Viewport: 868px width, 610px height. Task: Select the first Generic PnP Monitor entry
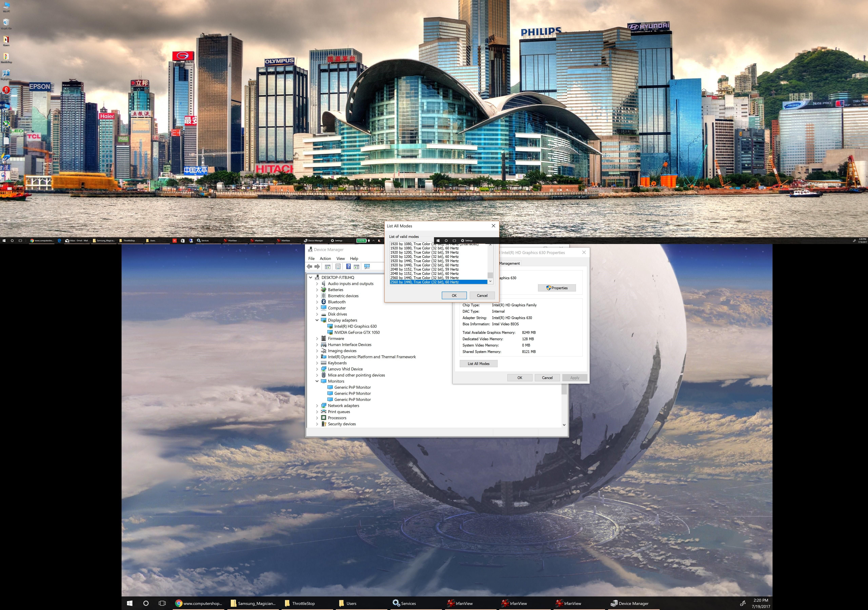point(352,387)
